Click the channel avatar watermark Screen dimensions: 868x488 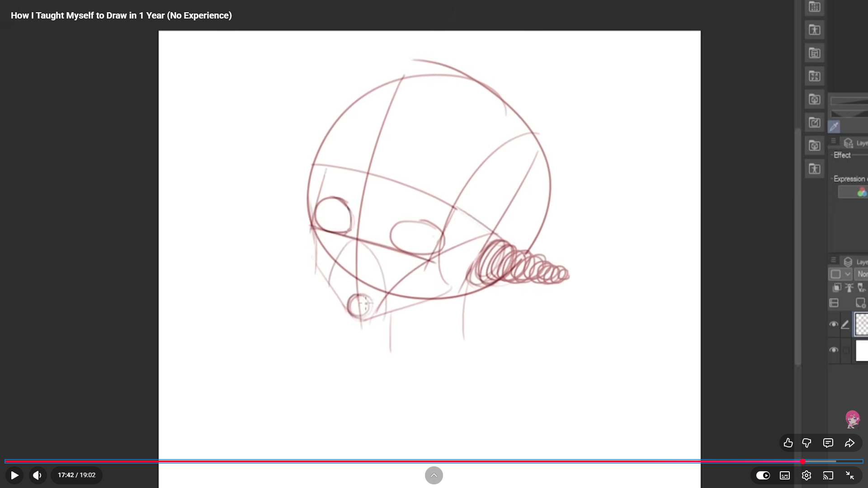pyautogui.click(x=852, y=419)
